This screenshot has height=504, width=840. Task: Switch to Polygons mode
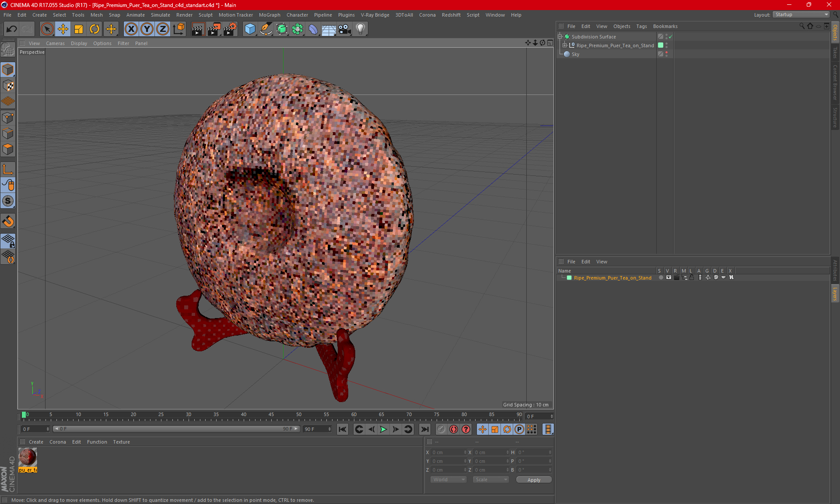point(8,149)
